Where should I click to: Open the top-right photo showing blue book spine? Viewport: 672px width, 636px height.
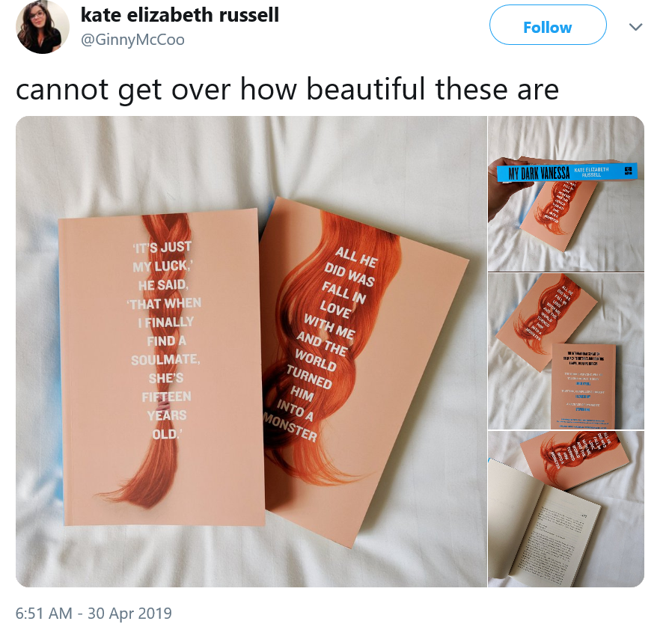566,194
